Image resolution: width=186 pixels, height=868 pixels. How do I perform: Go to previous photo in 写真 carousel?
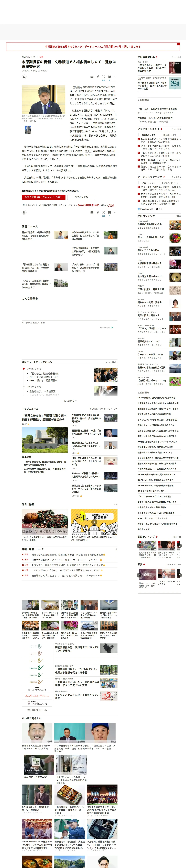pyautogui.click(x=139, y=575)
